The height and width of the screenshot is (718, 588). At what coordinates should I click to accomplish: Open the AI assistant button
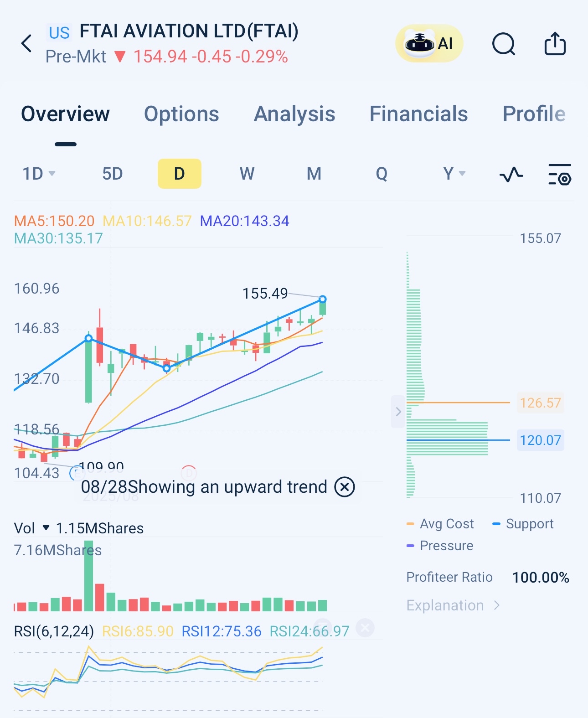point(429,44)
